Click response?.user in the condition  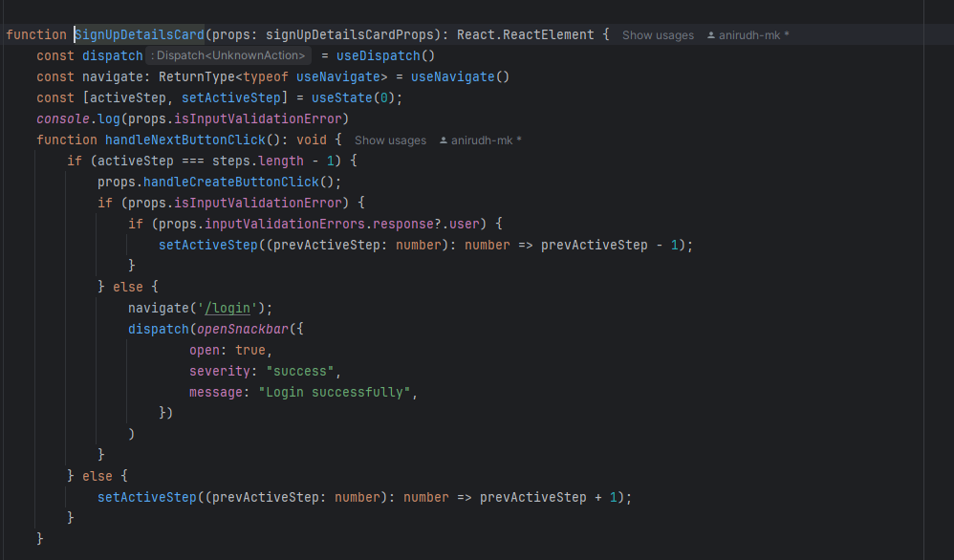(x=426, y=225)
